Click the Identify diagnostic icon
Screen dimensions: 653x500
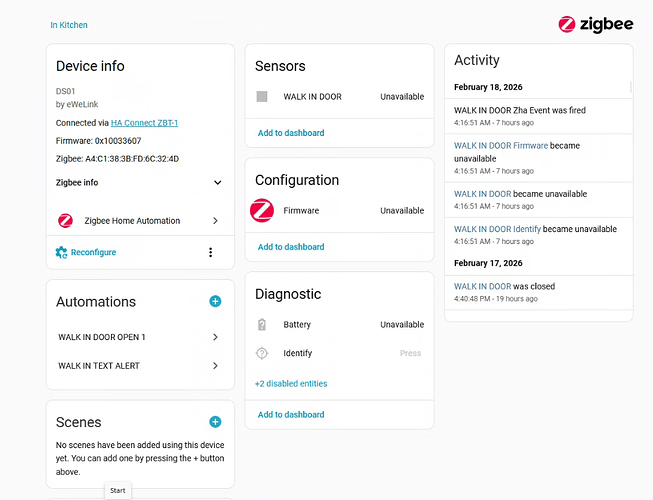tap(262, 353)
